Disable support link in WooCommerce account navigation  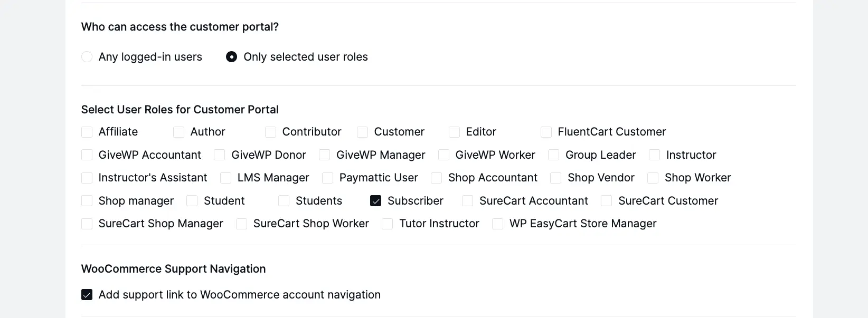click(87, 294)
